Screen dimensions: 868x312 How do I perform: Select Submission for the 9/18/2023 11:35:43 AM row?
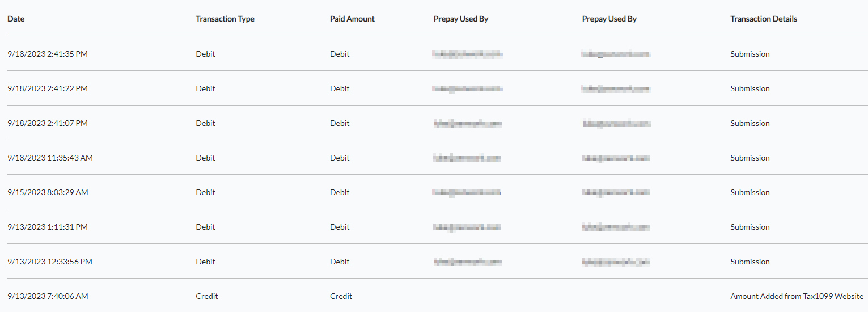[750, 158]
